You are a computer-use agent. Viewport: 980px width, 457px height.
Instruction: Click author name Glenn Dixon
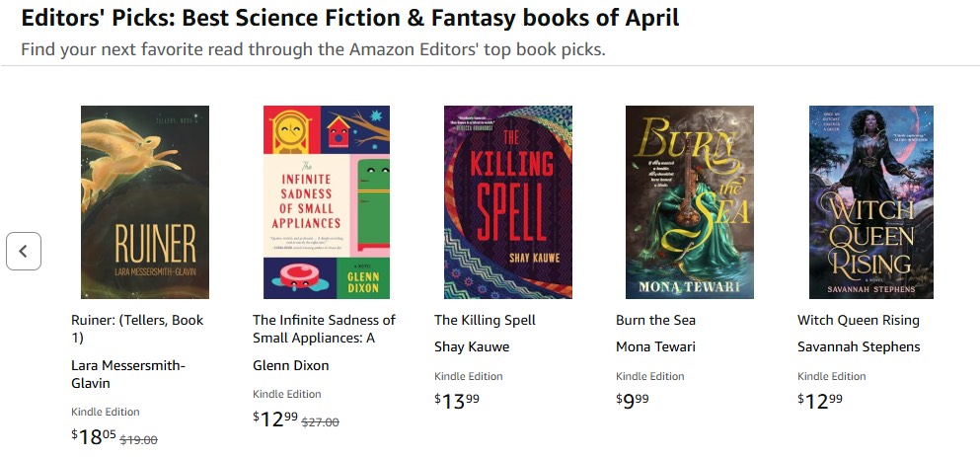291,365
